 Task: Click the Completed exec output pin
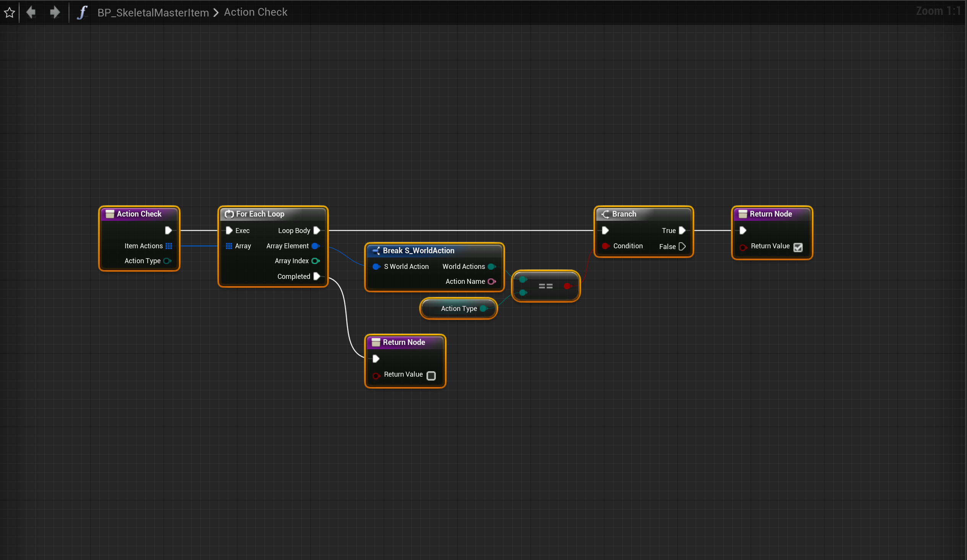pyautogui.click(x=316, y=276)
